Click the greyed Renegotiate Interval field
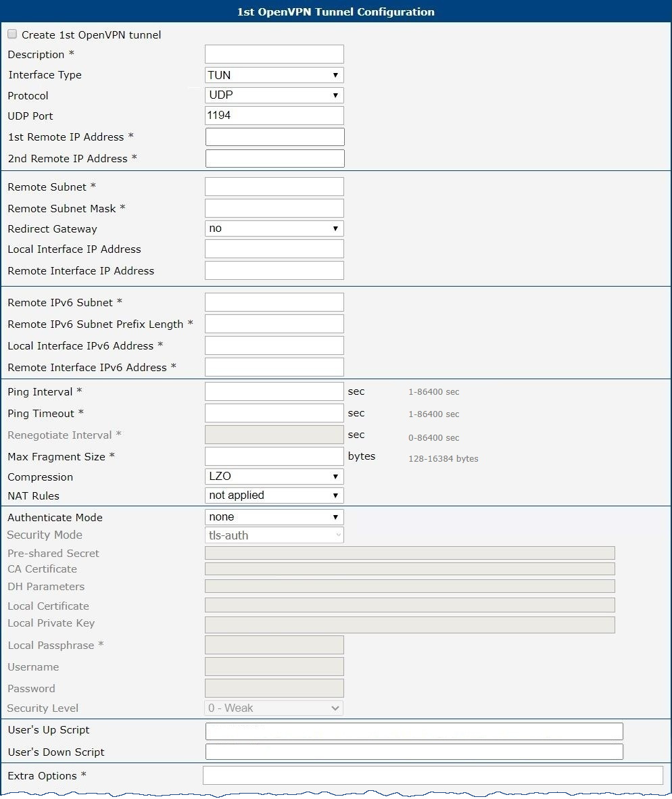 [x=274, y=435]
